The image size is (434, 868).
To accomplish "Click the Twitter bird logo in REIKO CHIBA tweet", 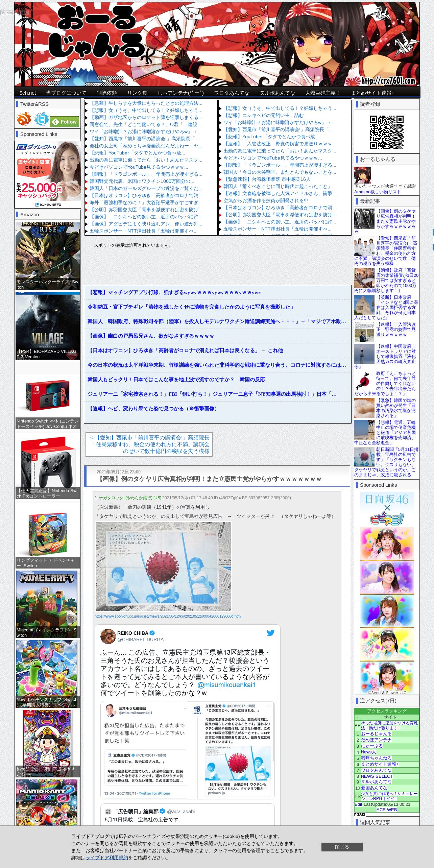I will [x=270, y=633].
